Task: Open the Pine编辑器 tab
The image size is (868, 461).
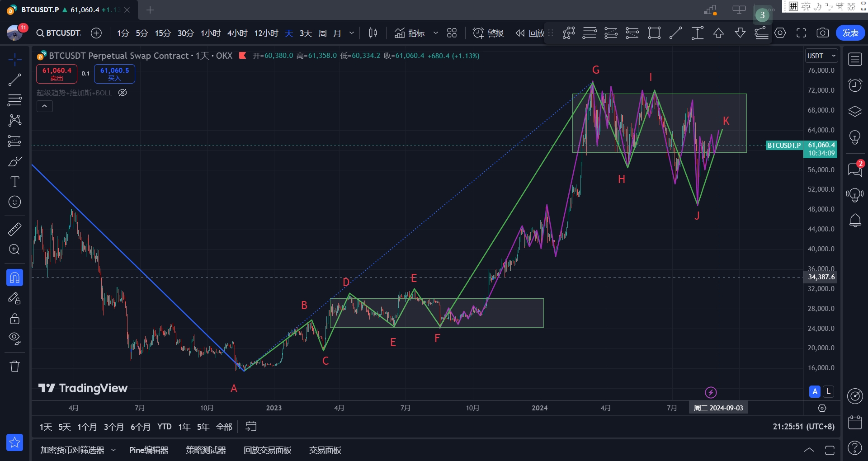Action: coord(149,450)
